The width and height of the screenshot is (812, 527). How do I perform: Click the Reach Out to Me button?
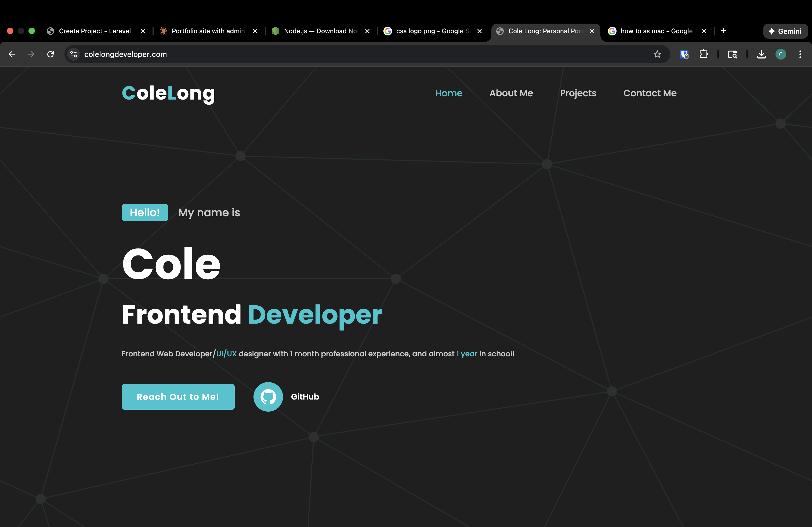[x=178, y=396]
